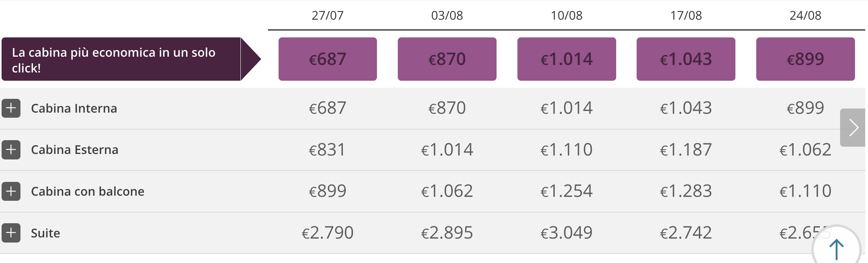868x263 pixels.
Task: Select the €687 cheapest cabin button
Action: tap(328, 59)
